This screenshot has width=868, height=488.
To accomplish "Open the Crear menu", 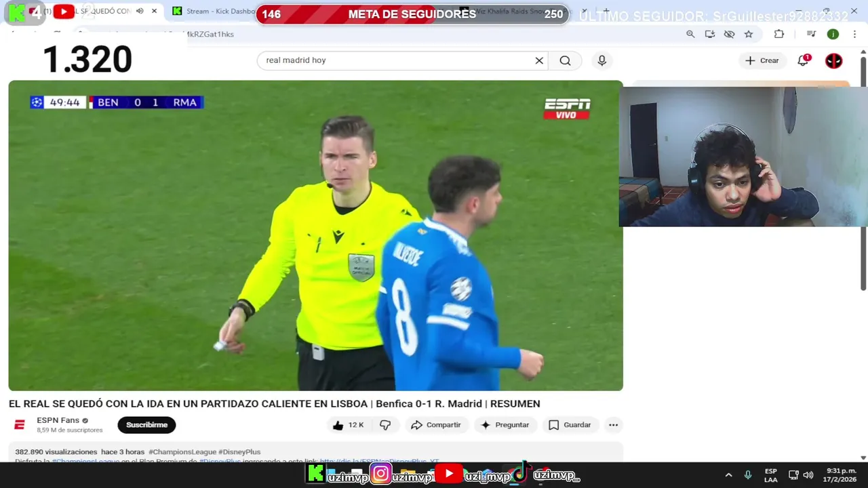I will tap(762, 60).
